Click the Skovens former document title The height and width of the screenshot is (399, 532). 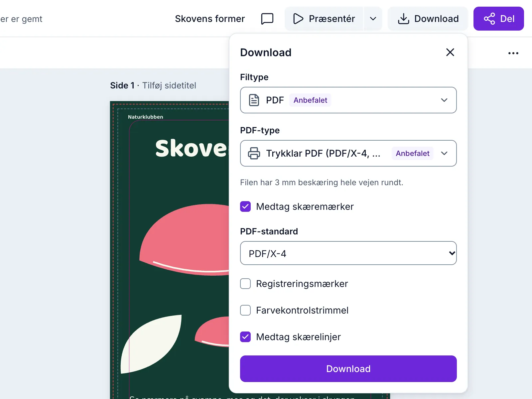click(x=210, y=19)
